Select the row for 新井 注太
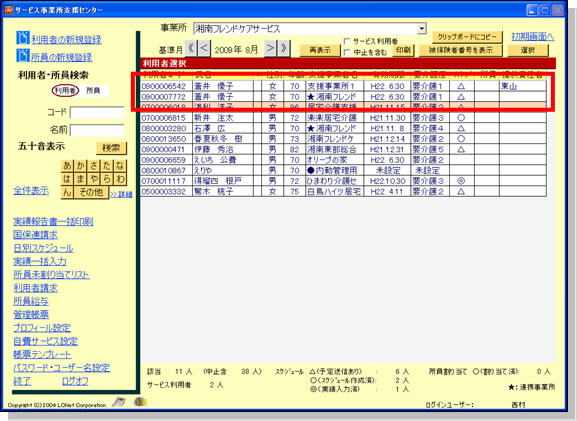 point(343,118)
